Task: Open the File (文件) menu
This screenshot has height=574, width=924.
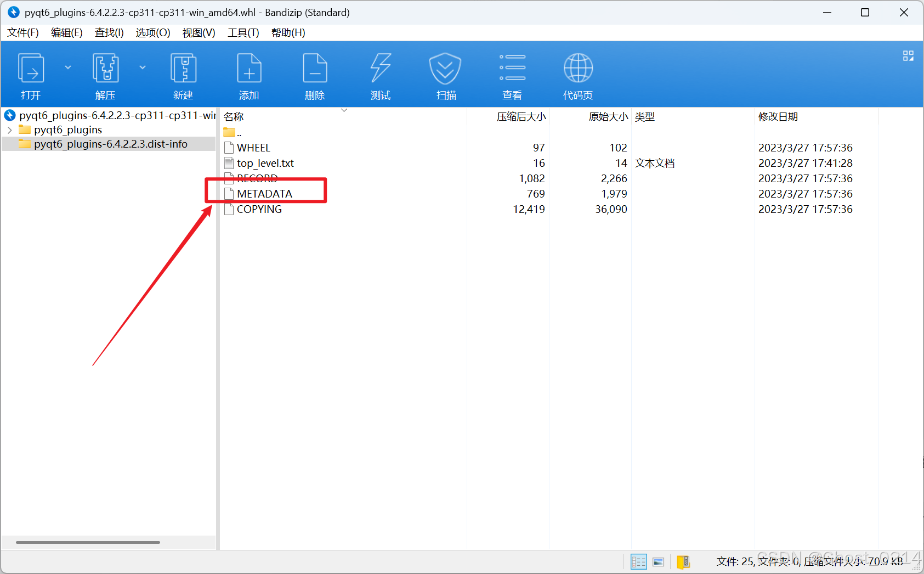Action: 23,33
